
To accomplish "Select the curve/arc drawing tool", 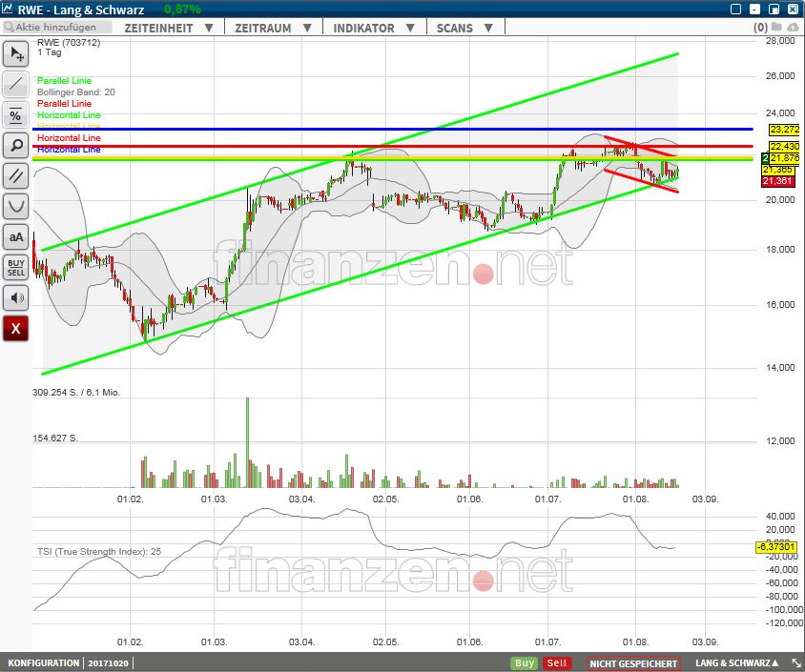I will [15, 206].
